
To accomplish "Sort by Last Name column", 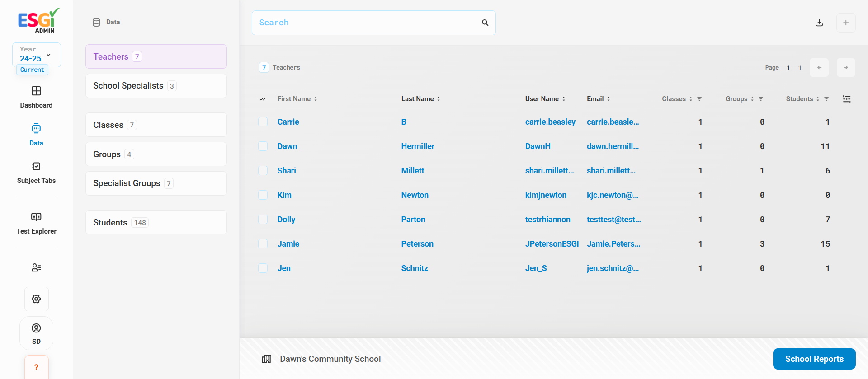I will click(x=420, y=99).
